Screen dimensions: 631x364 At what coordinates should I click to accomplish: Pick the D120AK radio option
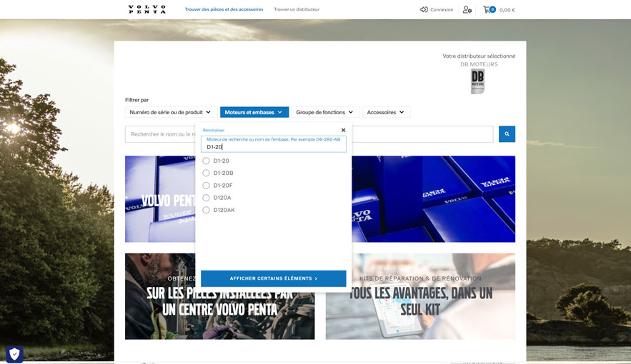pos(207,210)
